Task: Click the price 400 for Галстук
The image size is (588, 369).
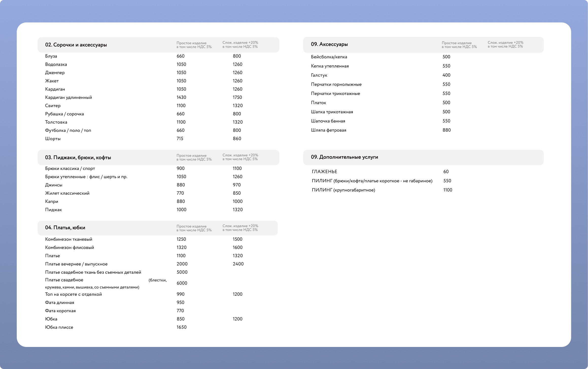Action: point(446,75)
